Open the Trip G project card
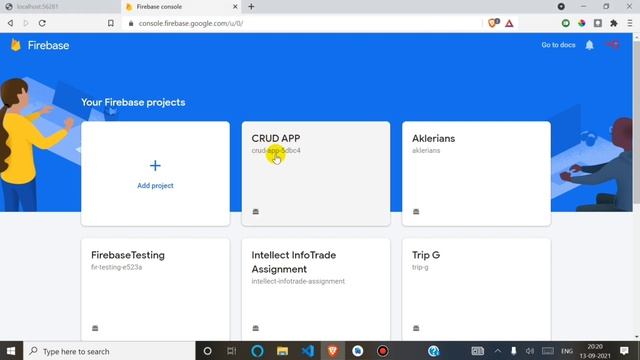 point(476,290)
